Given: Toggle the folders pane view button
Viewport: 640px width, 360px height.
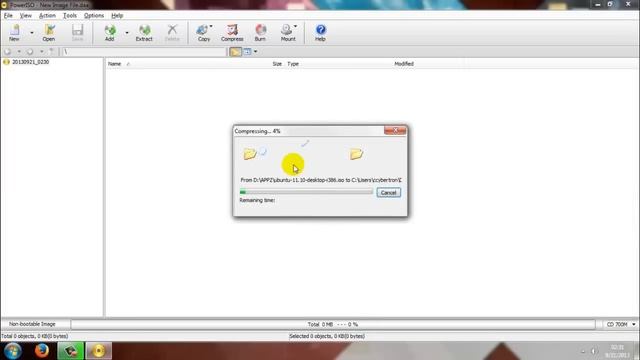Looking at the screenshot, I should [x=235, y=52].
